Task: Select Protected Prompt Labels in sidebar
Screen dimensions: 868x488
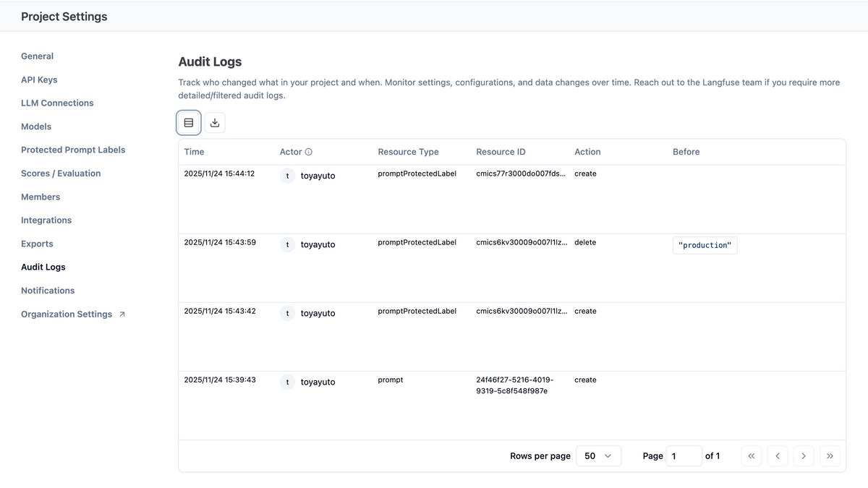Action: click(x=73, y=150)
